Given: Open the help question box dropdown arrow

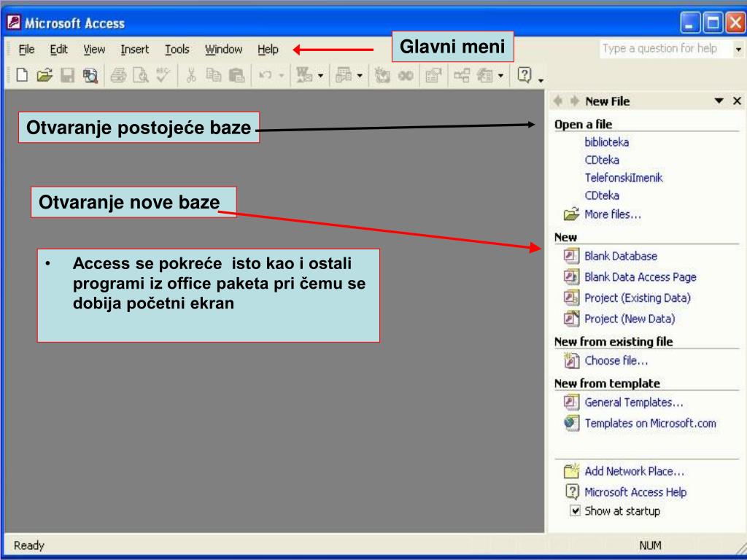Looking at the screenshot, I should (x=738, y=49).
